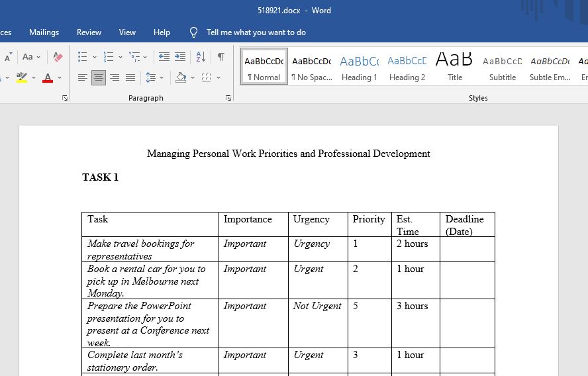The image size is (588, 376).
Task: Open the font color dropdown arrow
Action: point(59,77)
